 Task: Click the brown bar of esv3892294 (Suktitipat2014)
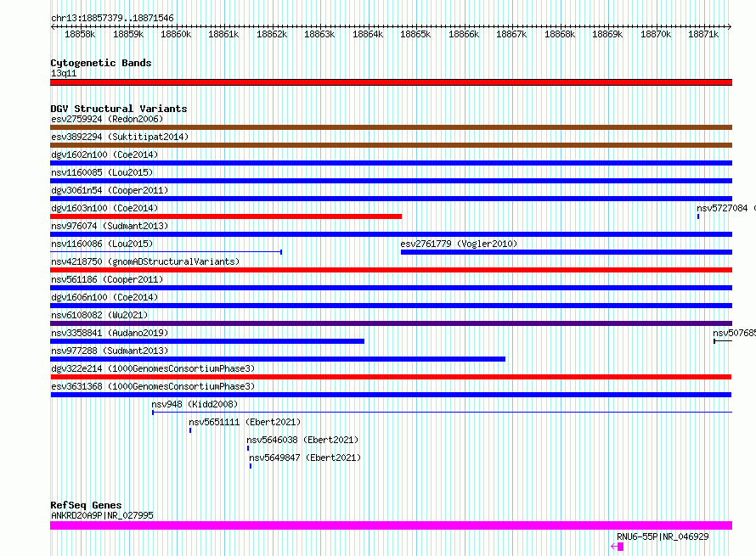pyautogui.click(x=391, y=145)
